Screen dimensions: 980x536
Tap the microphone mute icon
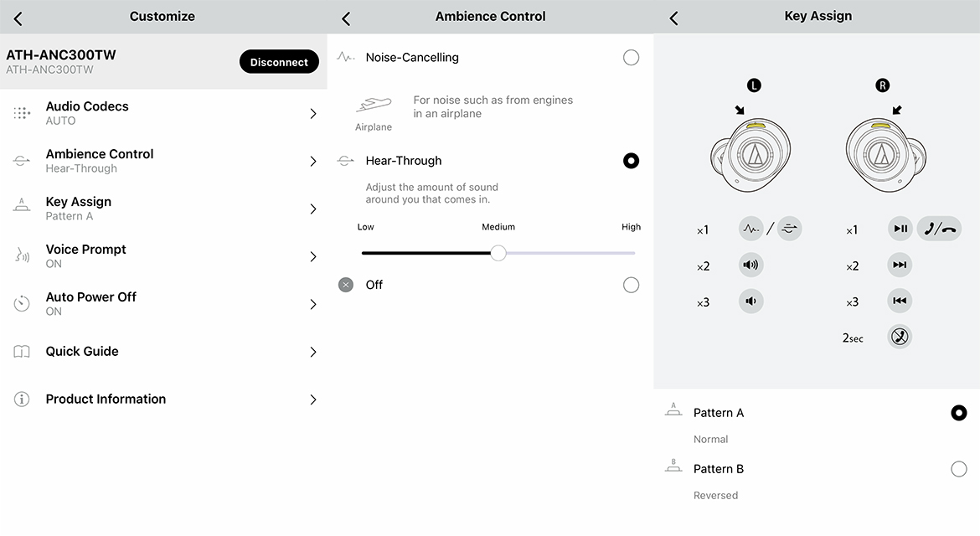(x=900, y=338)
